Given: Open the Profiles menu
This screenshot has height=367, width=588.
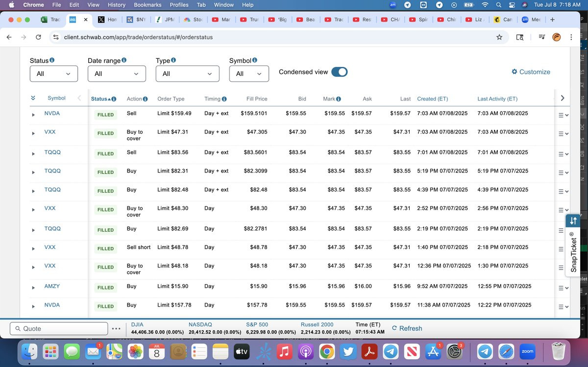Looking at the screenshot, I should pos(179,5).
